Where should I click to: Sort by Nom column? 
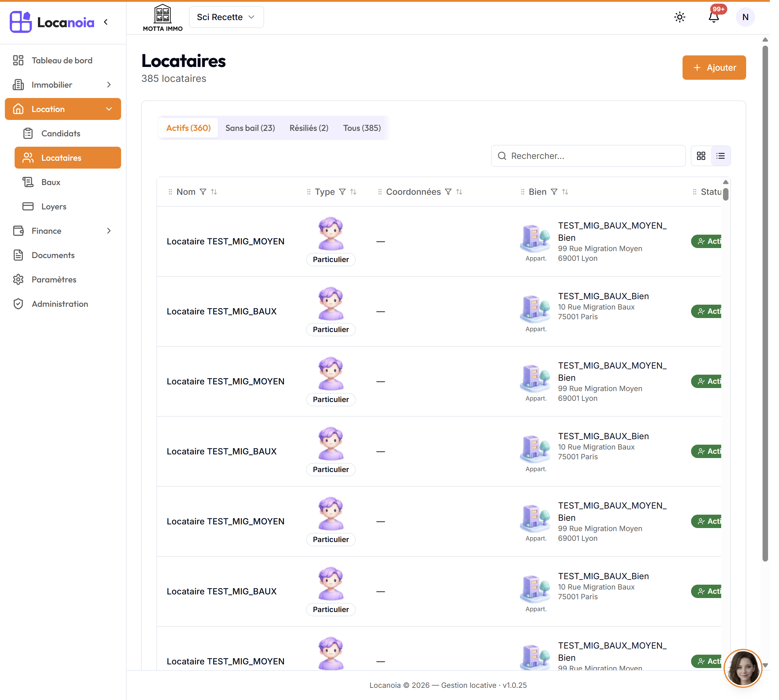pos(214,192)
